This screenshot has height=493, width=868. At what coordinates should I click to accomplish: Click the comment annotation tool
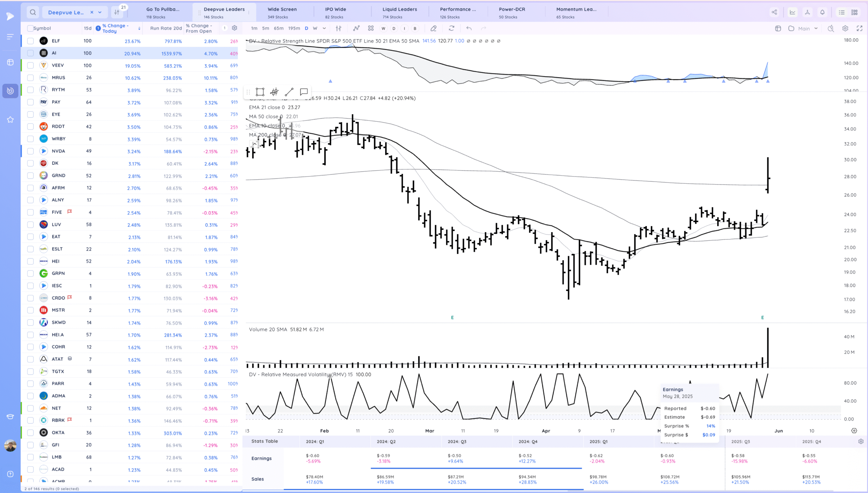304,92
